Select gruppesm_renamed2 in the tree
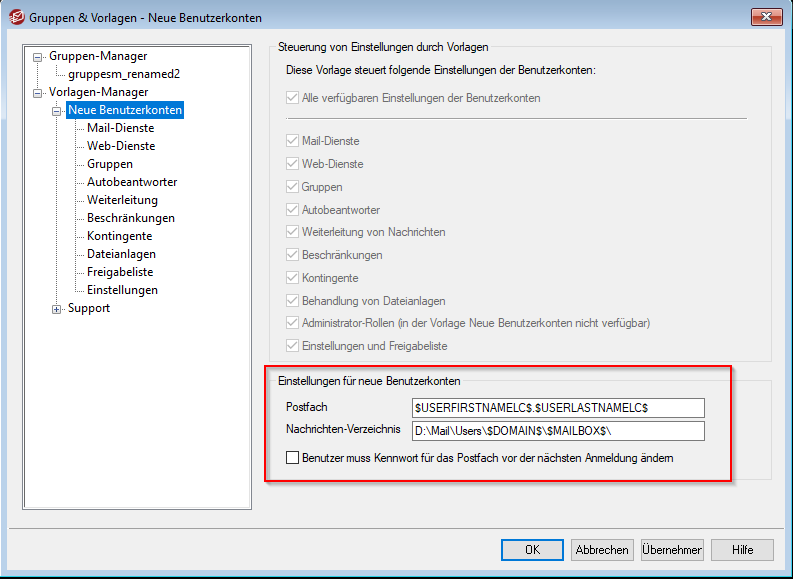Image resolution: width=793 pixels, height=579 pixels. tap(124, 74)
